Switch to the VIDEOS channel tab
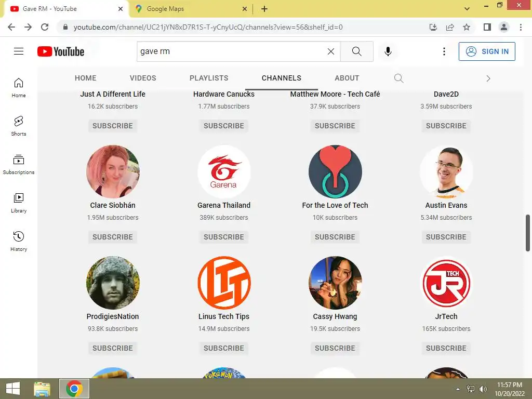532x399 pixels. click(x=143, y=78)
